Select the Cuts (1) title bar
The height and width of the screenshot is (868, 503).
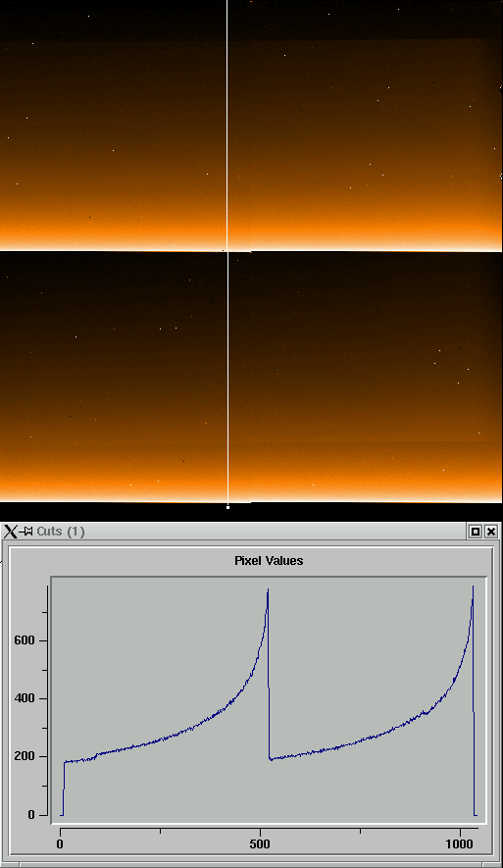251,532
